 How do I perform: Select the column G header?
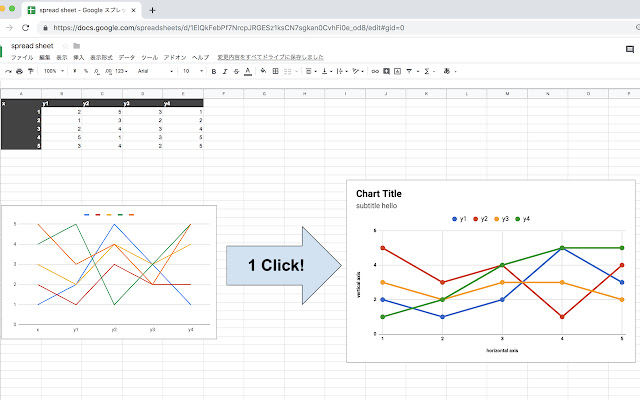(x=264, y=94)
